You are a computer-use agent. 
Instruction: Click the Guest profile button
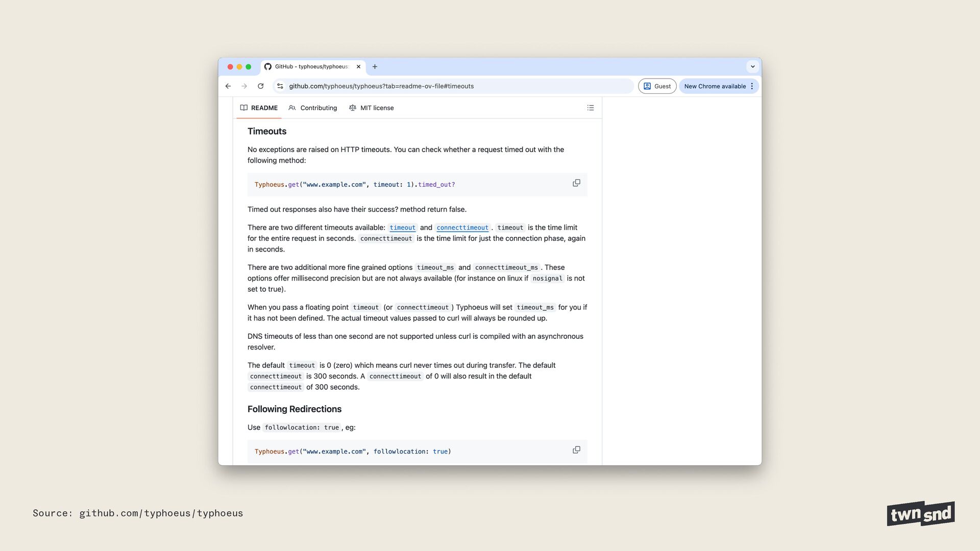point(657,86)
